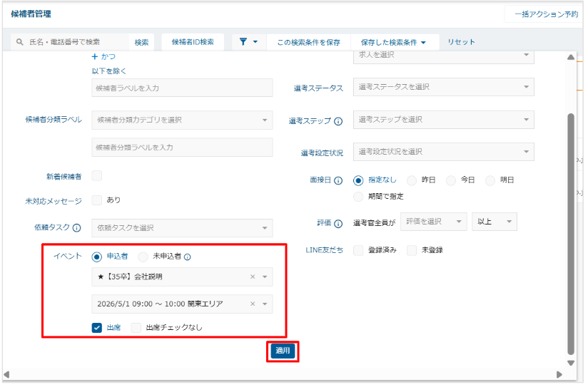Uncheck the 出席 checkbox
This screenshot has height=387, width=588.
pos(97,328)
